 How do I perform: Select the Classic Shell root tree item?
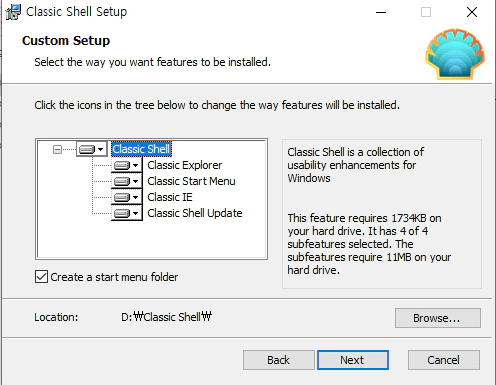141,149
